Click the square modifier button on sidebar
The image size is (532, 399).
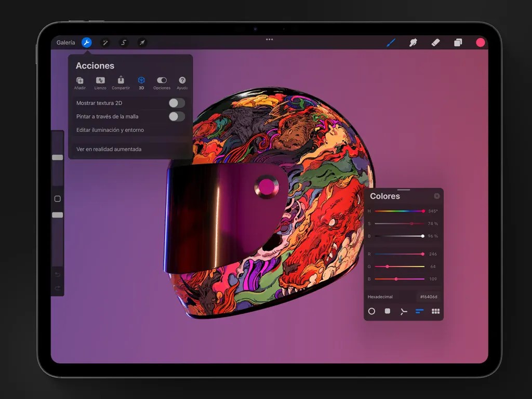(x=58, y=199)
